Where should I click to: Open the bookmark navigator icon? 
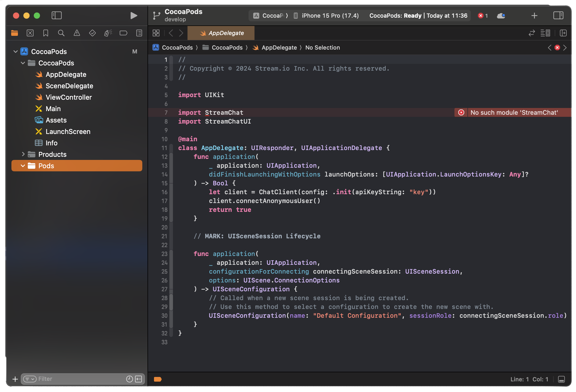coord(46,33)
